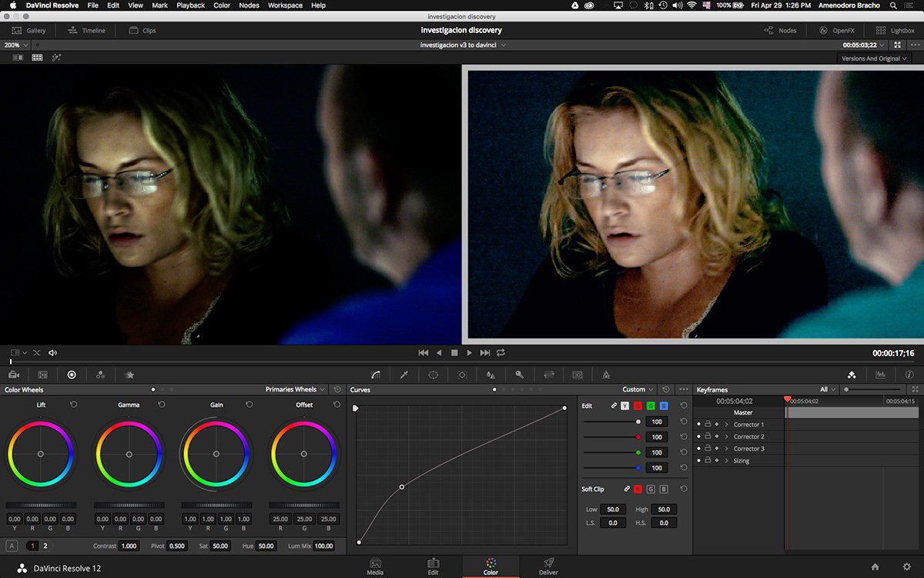
Task: Open the Lightbox view
Action: tap(896, 31)
